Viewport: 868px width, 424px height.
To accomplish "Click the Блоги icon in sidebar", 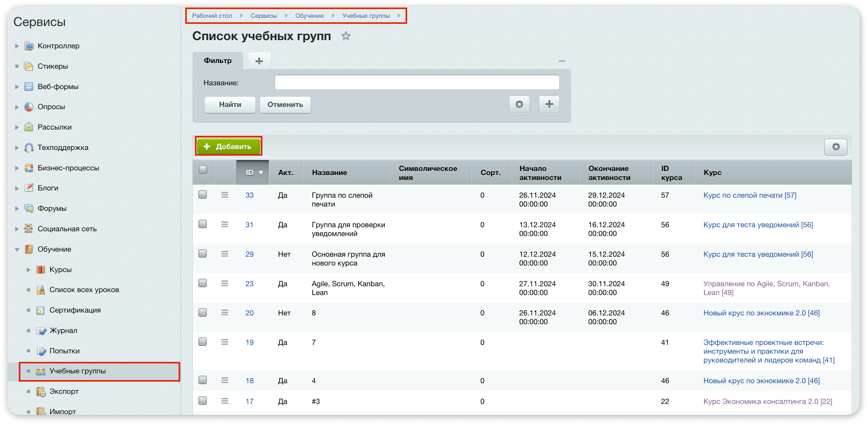I will (29, 188).
